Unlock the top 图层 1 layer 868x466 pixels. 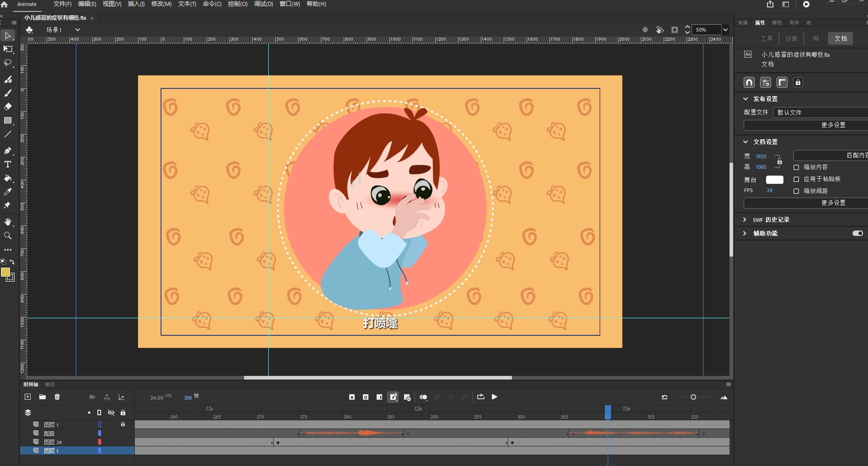tap(123, 424)
